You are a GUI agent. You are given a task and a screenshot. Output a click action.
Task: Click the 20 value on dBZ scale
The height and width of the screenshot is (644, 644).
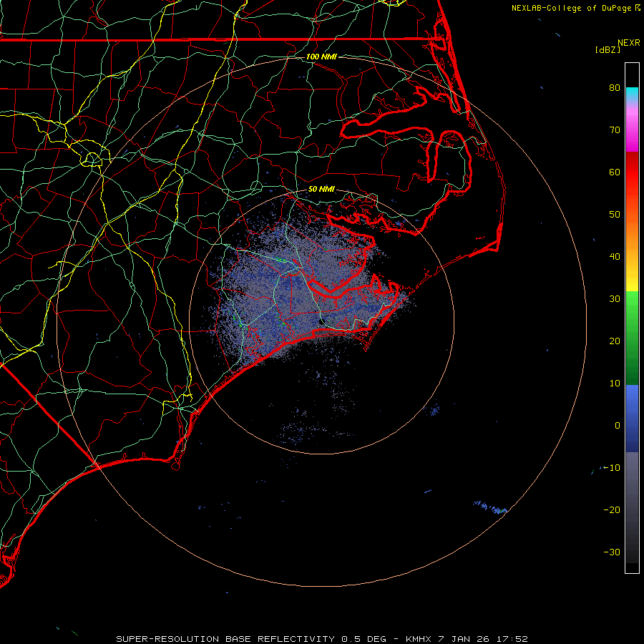[615, 341]
